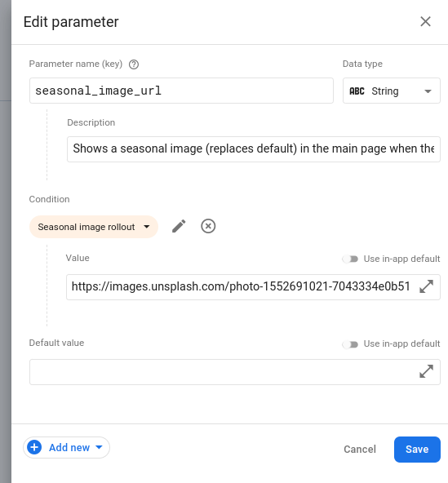
Task: Click the Add new button label
Action: point(69,447)
